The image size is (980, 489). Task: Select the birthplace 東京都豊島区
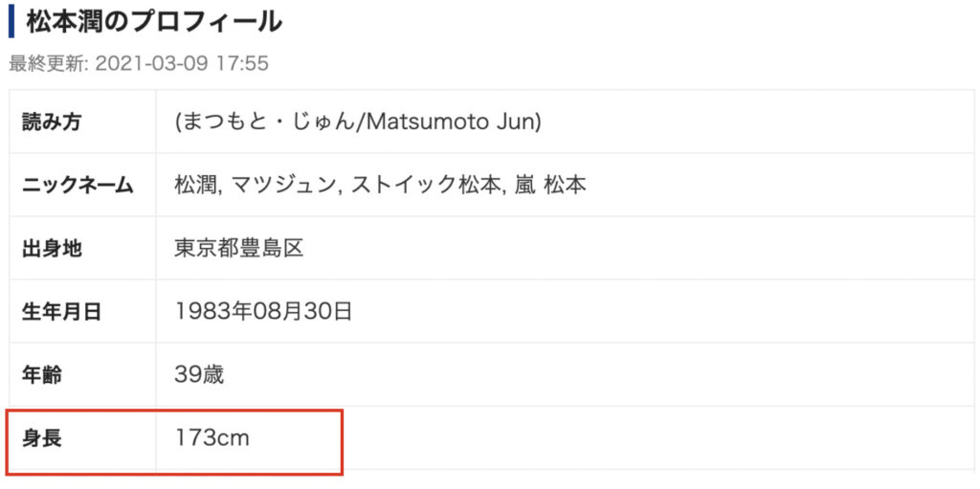coord(238,249)
